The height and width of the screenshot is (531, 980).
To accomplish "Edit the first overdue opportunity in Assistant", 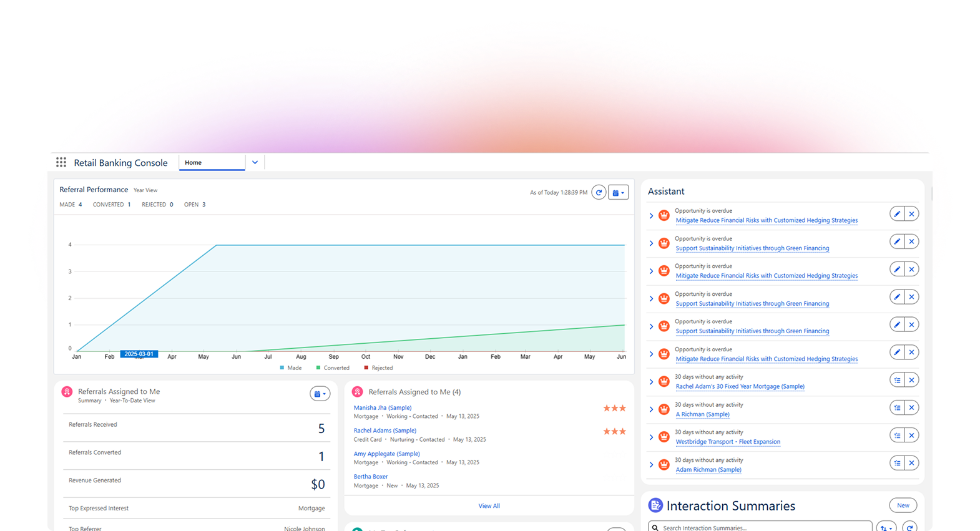I will click(897, 214).
